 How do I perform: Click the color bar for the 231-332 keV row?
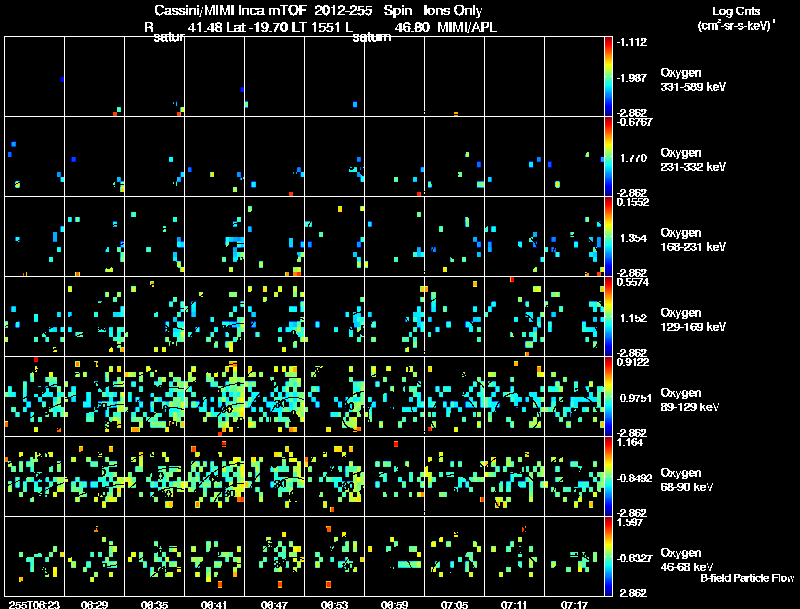pyautogui.click(x=608, y=157)
